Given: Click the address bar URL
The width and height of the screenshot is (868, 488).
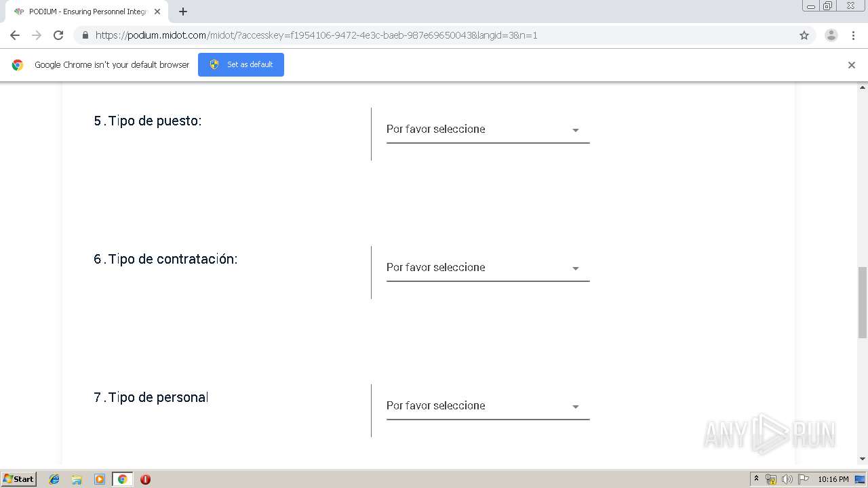Looking at the screenshot, I should [316, 35].
